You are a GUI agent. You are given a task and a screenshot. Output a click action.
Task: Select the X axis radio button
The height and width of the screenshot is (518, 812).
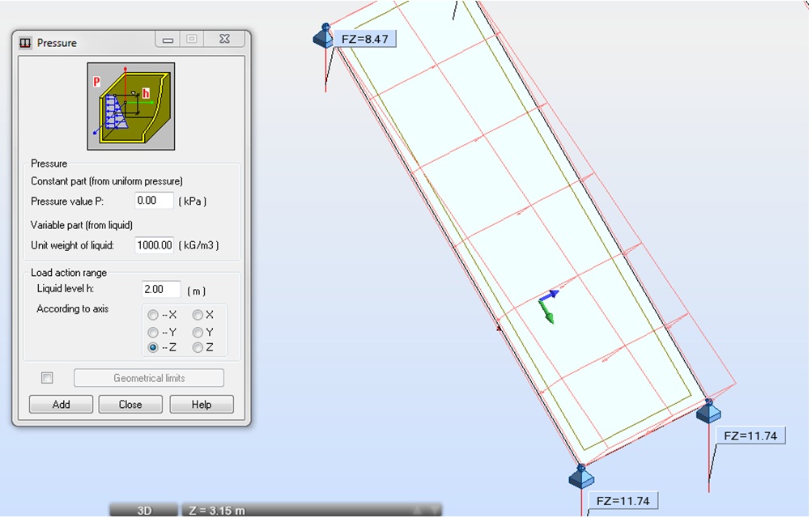click(x=198, y=315)
